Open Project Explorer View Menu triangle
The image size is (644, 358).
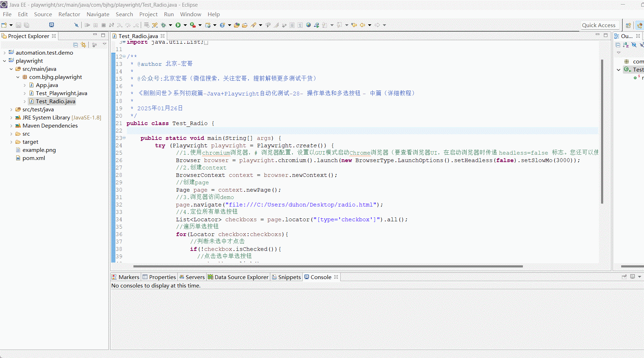point(105,44)
